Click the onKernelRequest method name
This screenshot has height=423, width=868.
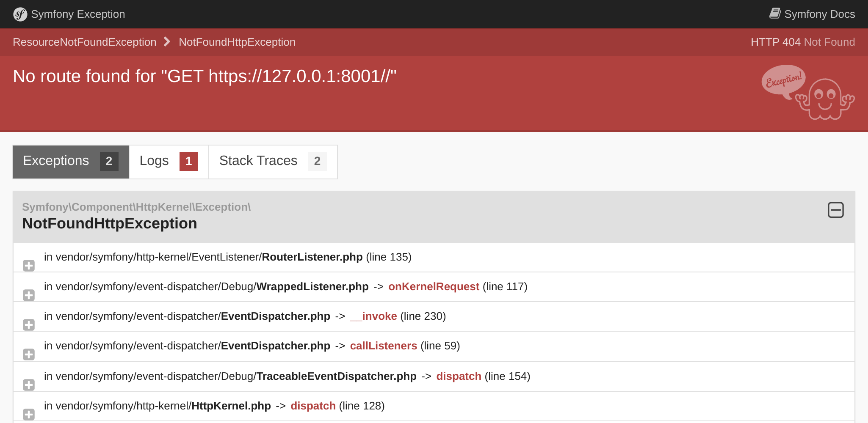433,287
